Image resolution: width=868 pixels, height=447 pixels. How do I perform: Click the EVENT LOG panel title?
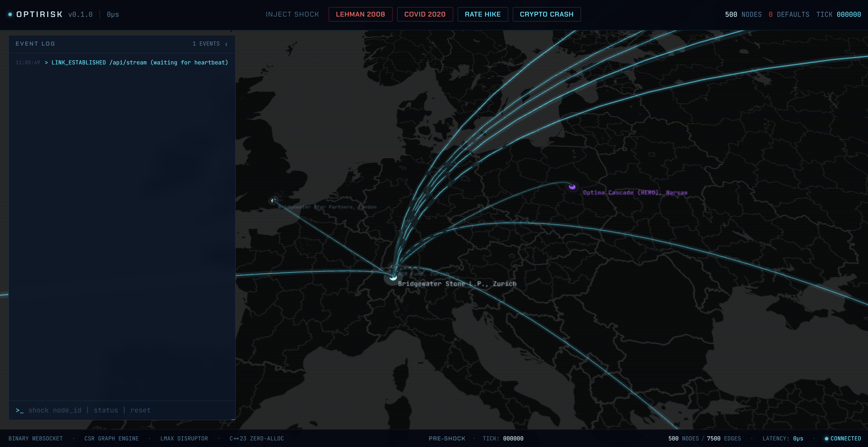point(35,44)
